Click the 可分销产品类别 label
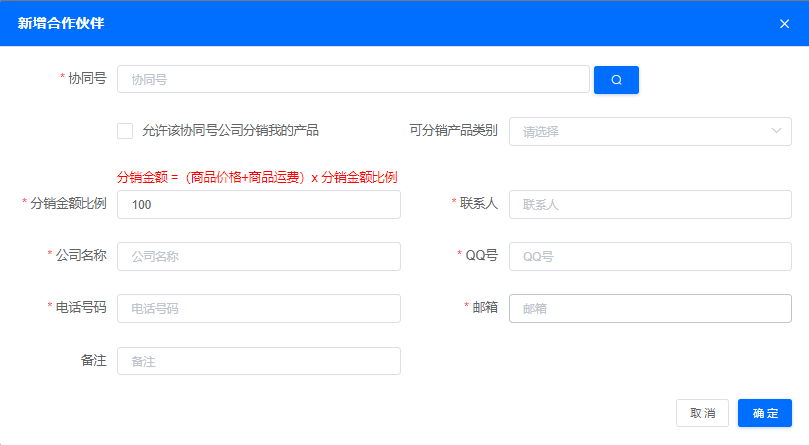The image size is (809, 445). coord(453,131)
